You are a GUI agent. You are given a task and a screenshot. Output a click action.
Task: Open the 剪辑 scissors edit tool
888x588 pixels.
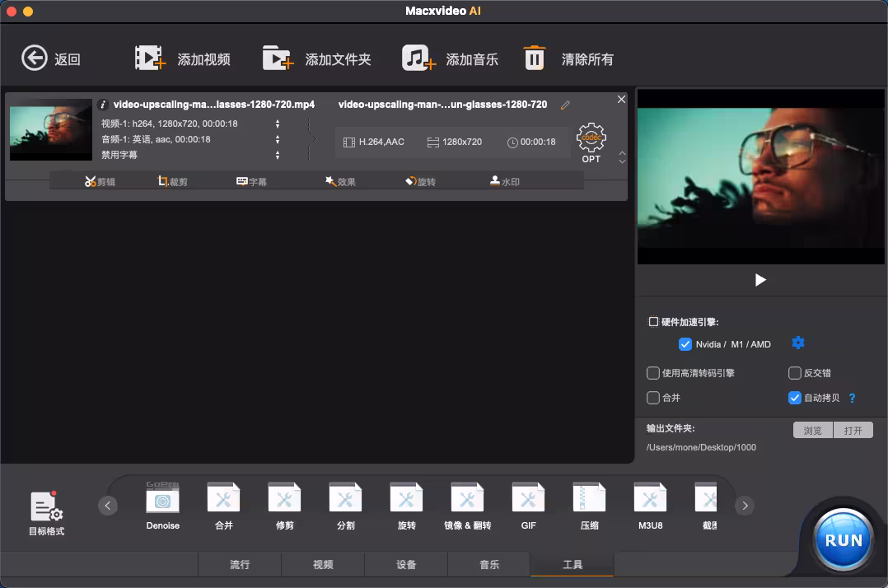click(x=100, y=181)
